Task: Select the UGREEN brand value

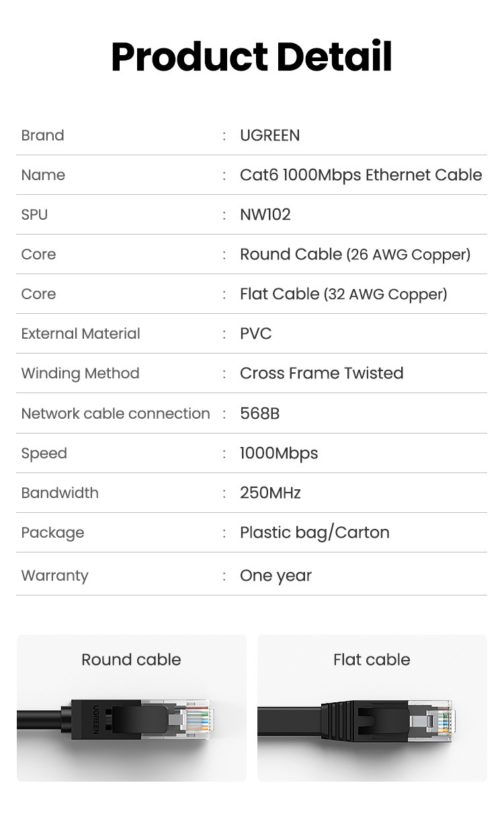Action: (269, 135)
